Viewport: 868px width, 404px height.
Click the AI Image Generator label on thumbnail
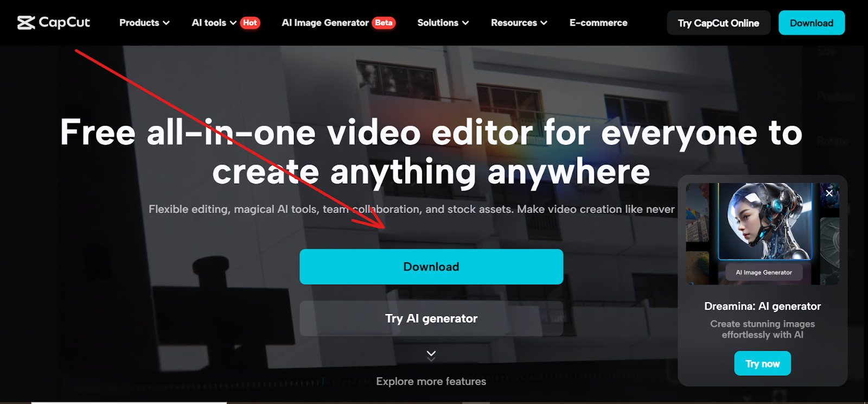(x=764, y=273)
